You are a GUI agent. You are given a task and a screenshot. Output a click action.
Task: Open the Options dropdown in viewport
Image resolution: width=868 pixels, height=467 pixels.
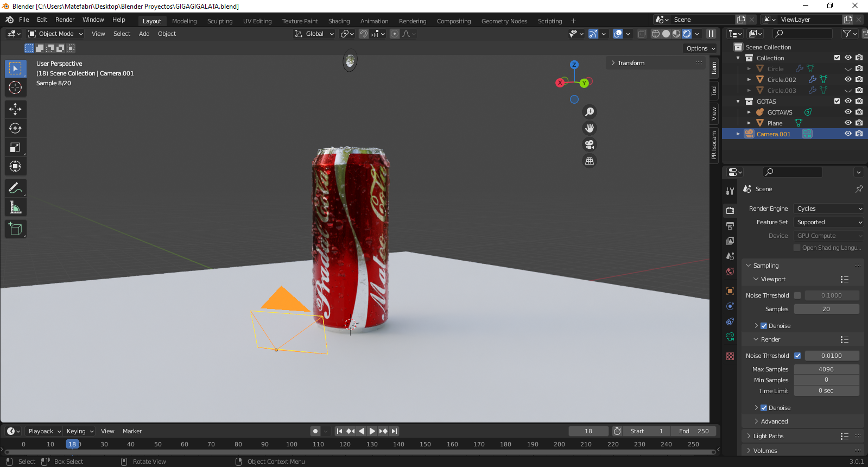click(x=701, y=48)
